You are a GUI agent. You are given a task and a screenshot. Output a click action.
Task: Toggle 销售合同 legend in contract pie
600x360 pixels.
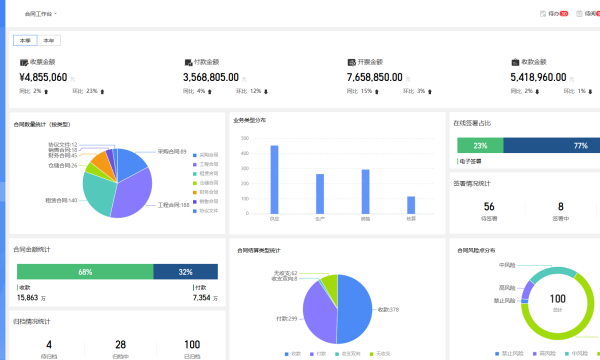click(x=205, y=202)
